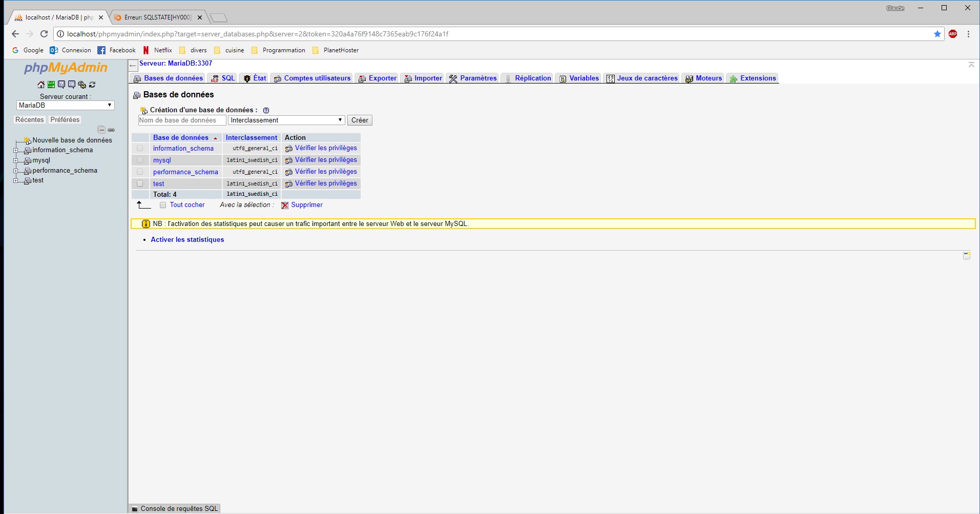The image size is (980, 514).
Task: Switch to the Réplication tab
Action: pyautogui.click(x=531, y=78)
